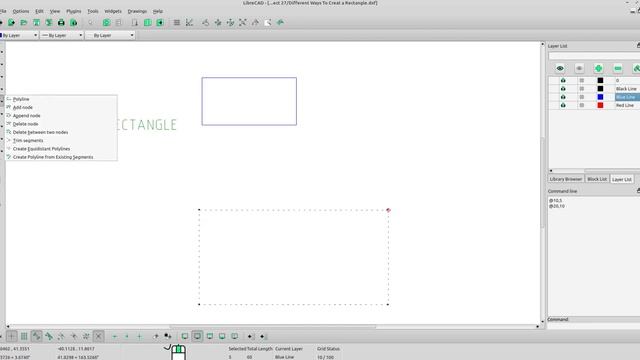Image resolution: width=640 pixels, height=360 pixels.
Task: Hide all layers with the greyed eye button
Action: [x=579, y=68]
